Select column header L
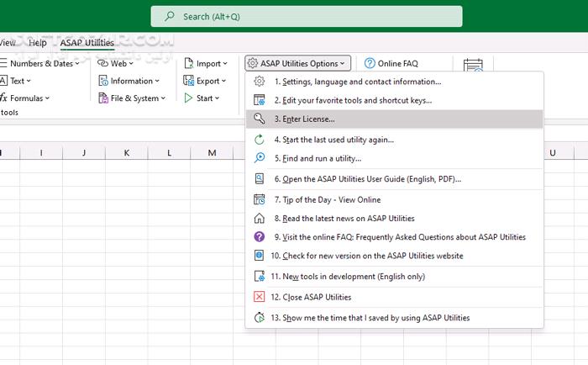 tap(170, 153)
